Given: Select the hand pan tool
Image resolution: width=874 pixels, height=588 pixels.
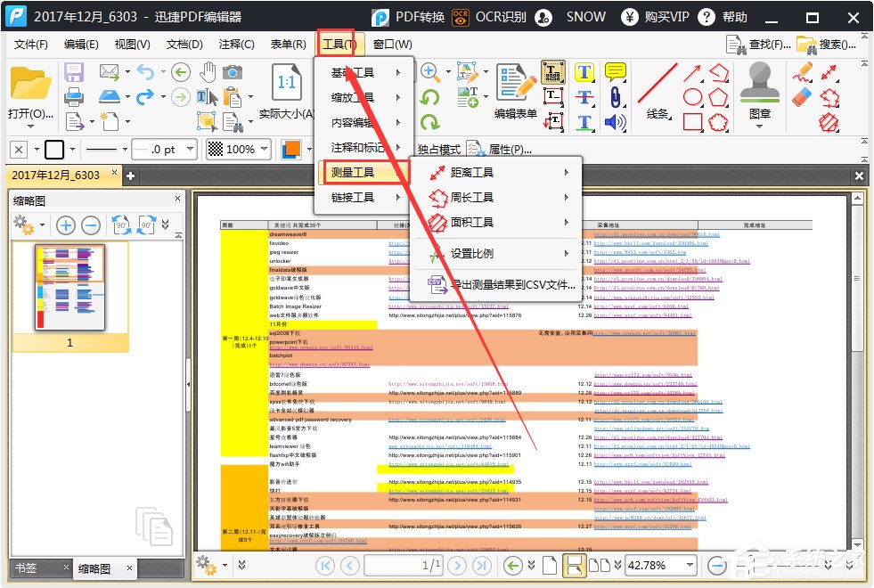Looking at the screenshot, I should [x=207, y=72].
